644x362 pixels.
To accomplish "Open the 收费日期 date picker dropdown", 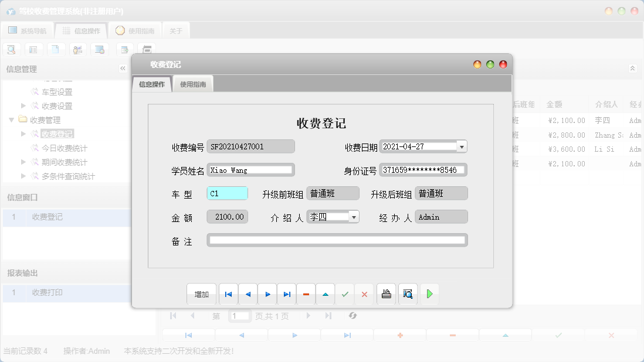I will click(462, 146).
